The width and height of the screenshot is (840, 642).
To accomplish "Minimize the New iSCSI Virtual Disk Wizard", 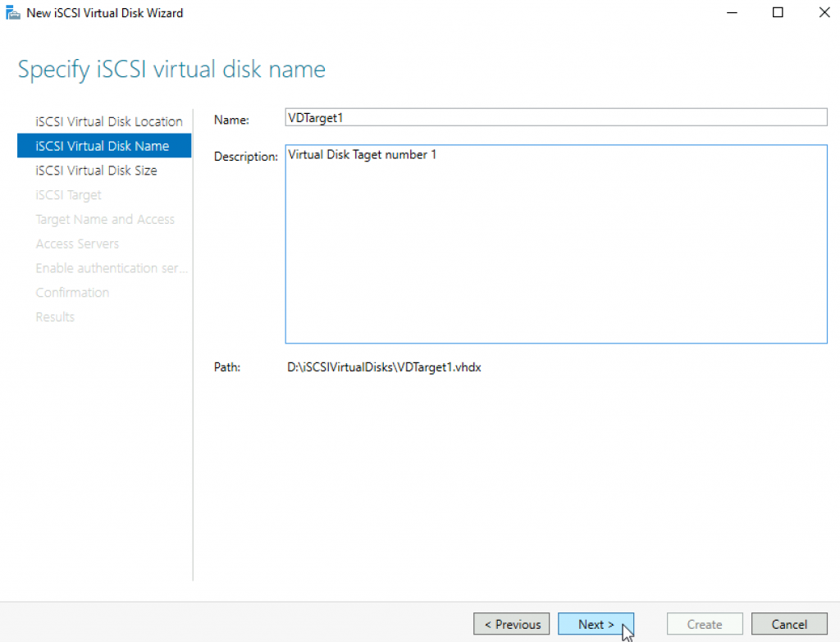I will [732, 12].
